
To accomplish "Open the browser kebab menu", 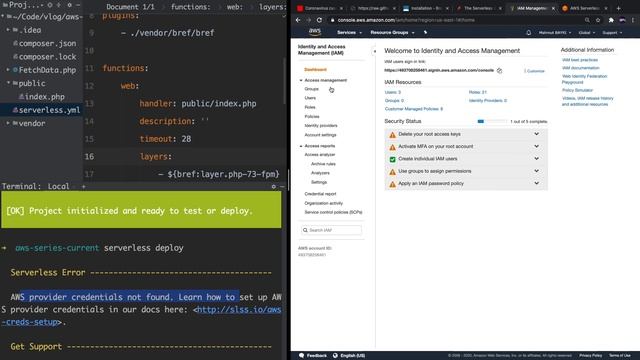I will [x=633, y=20].
